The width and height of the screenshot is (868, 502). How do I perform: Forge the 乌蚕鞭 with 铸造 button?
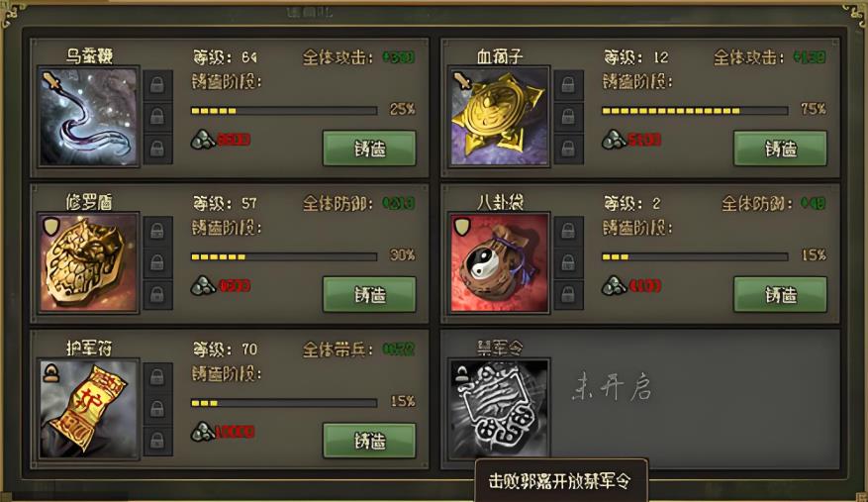369,148
